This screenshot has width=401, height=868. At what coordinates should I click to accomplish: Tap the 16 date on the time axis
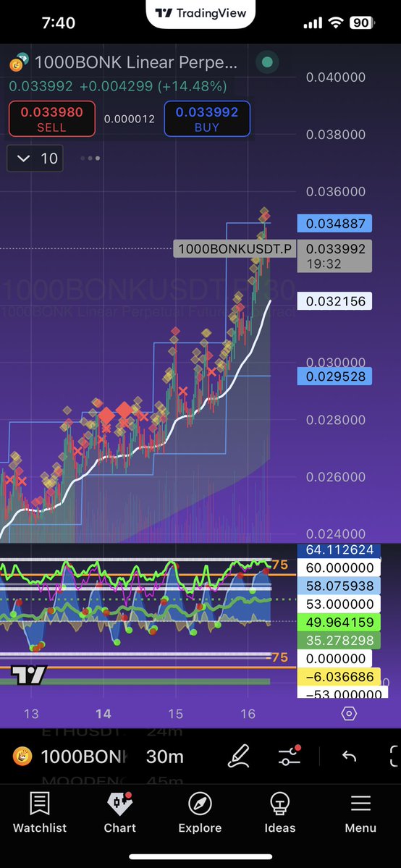coord(248,714)
